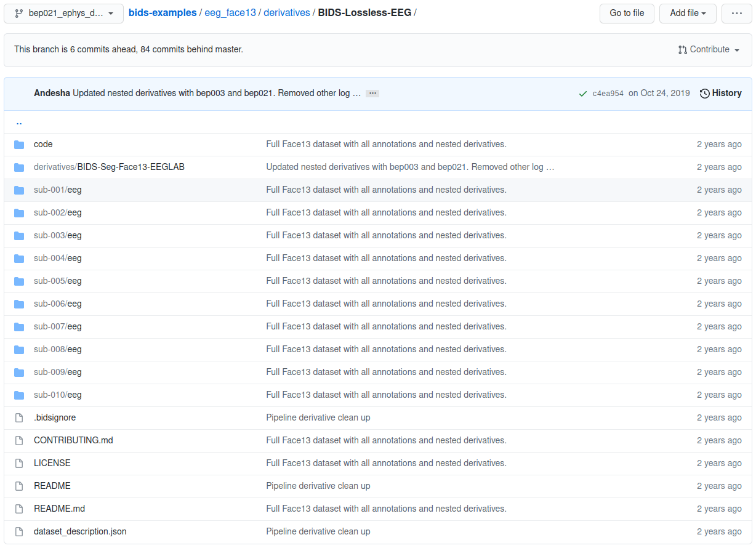Open the Contribute dropdown menu

click(x=709, y=50)
